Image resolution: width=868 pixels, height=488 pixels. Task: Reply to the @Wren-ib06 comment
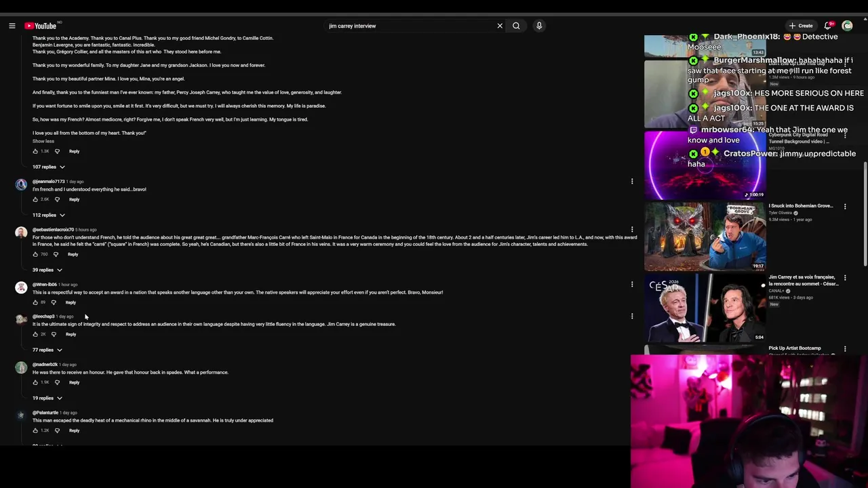[71, 302]
